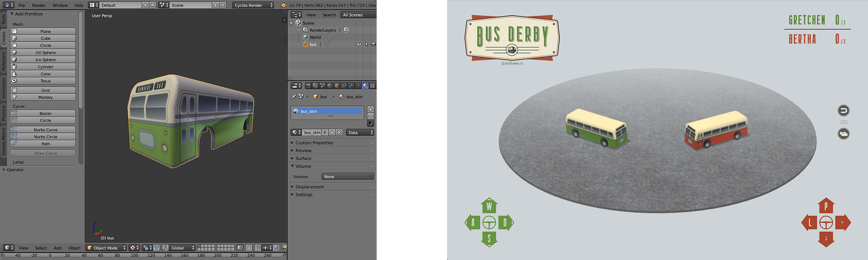The image size is (868, 260).
Task: Switch to the Create sidebar tab
Action: tap(3, 38)
